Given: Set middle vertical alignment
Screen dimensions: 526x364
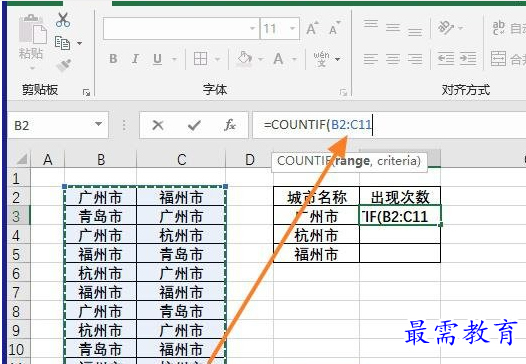Looking at the screenshot, I should pos(393,27).
